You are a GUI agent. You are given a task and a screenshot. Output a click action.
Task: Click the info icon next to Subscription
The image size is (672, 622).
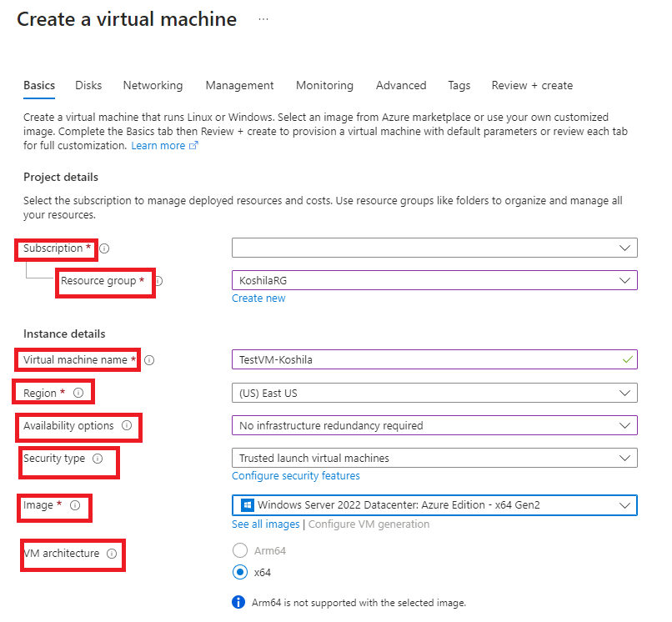pyautogui.click(x=103, y=248)
